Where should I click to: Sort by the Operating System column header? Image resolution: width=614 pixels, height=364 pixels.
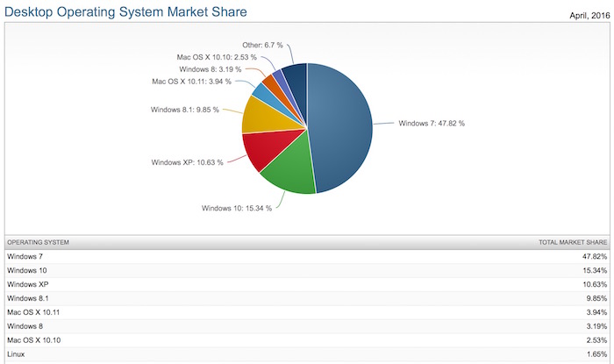(38, 241)
